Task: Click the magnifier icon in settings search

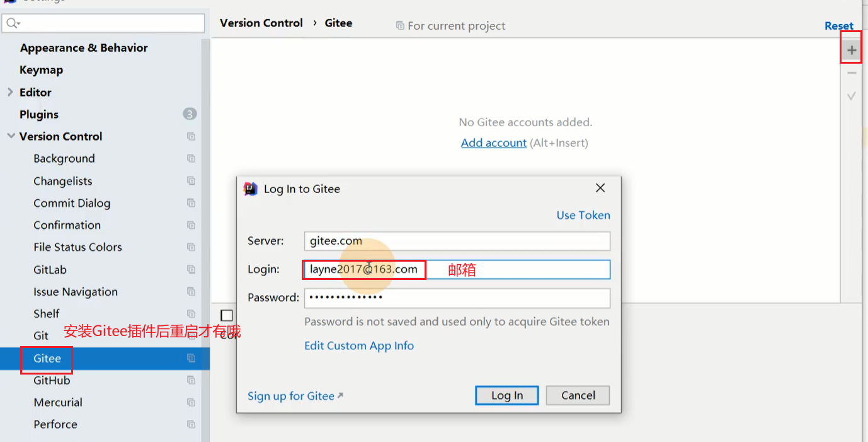Action: click(13, 23)
